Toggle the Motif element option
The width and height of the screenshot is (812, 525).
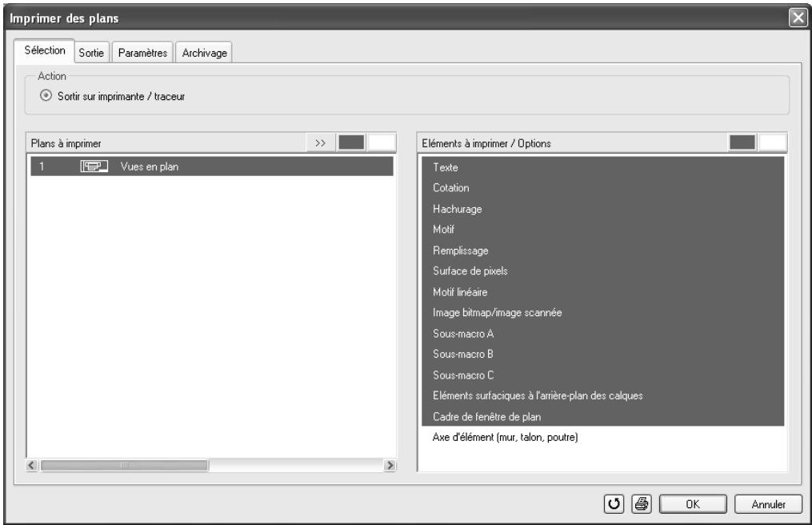tap(602, 230)
